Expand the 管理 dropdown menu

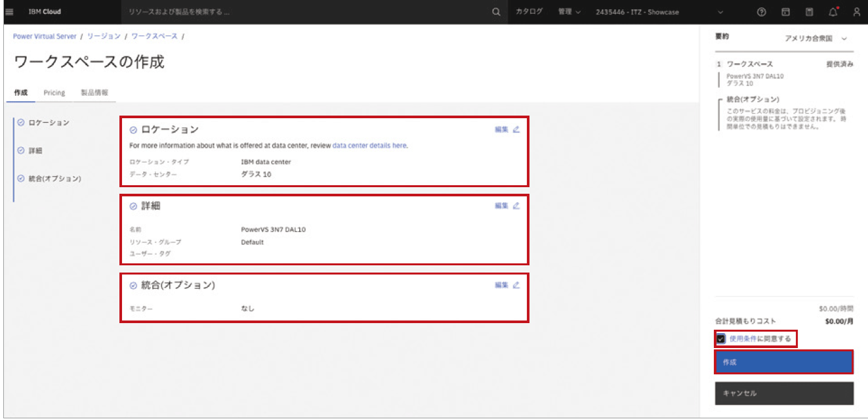(569, 12)
